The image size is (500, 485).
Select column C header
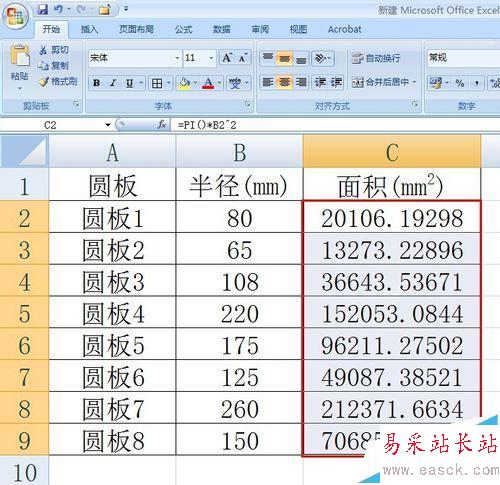(392, 152)
